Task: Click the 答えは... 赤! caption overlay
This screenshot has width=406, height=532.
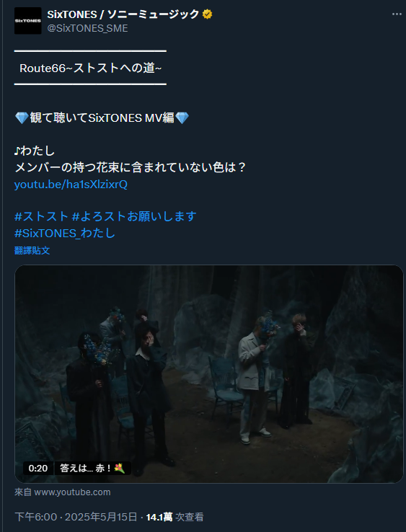Action: click(x=92, y=469)
